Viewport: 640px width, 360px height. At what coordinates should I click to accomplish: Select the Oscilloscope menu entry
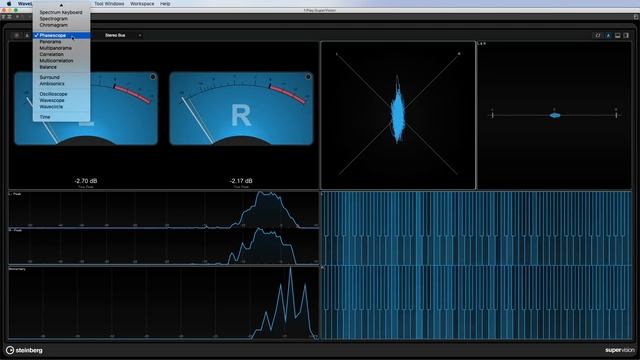click(x=61, y=94)
